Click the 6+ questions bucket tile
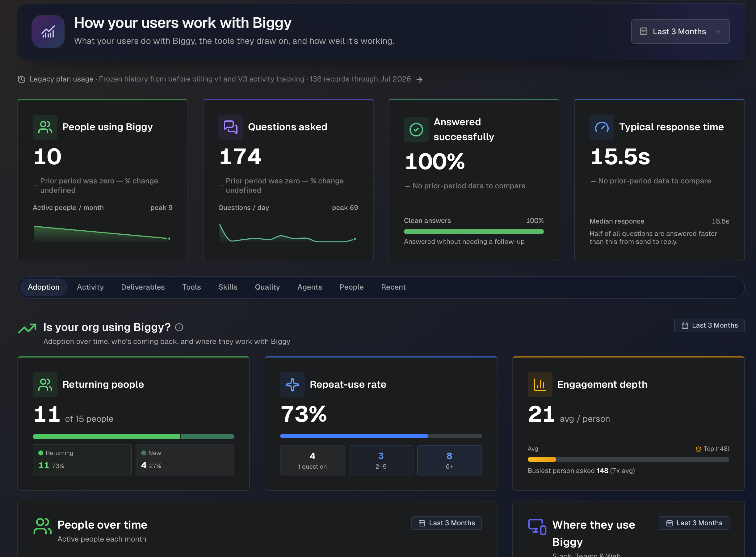Image resolution: width=756 pixels, height=557 pixels. (449, 460)
